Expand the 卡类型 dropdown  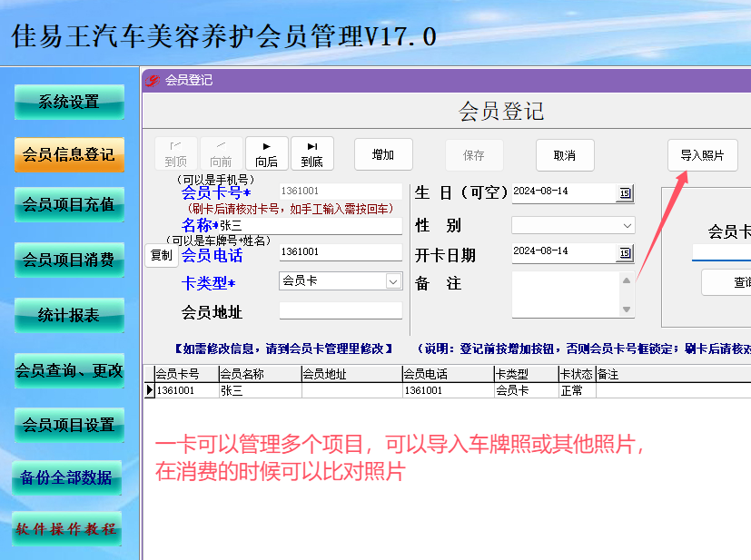coord(393,281)
